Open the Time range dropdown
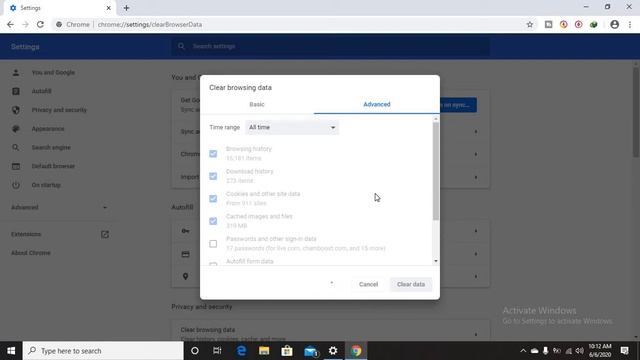 point(292,127)
